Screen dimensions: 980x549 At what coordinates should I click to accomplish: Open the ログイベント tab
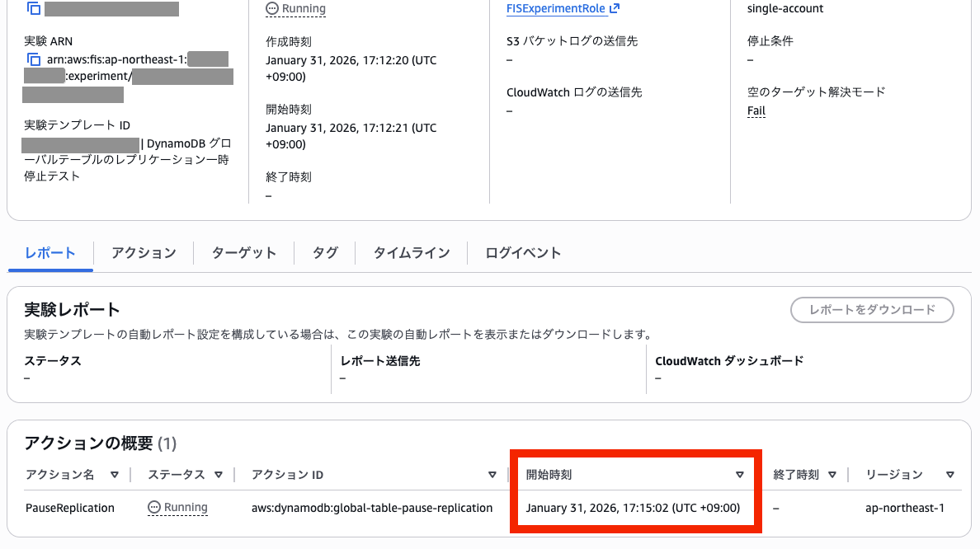point(521,253)
